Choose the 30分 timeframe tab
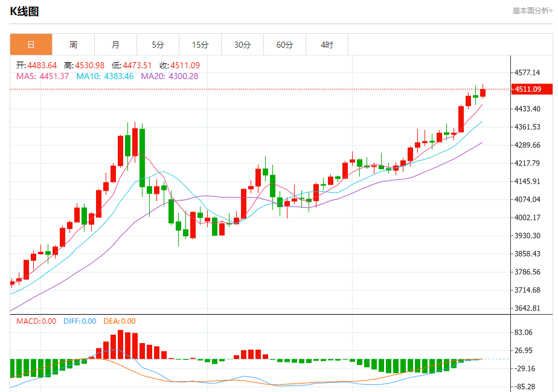Screen dimensions: 558x392 [242, 45]
